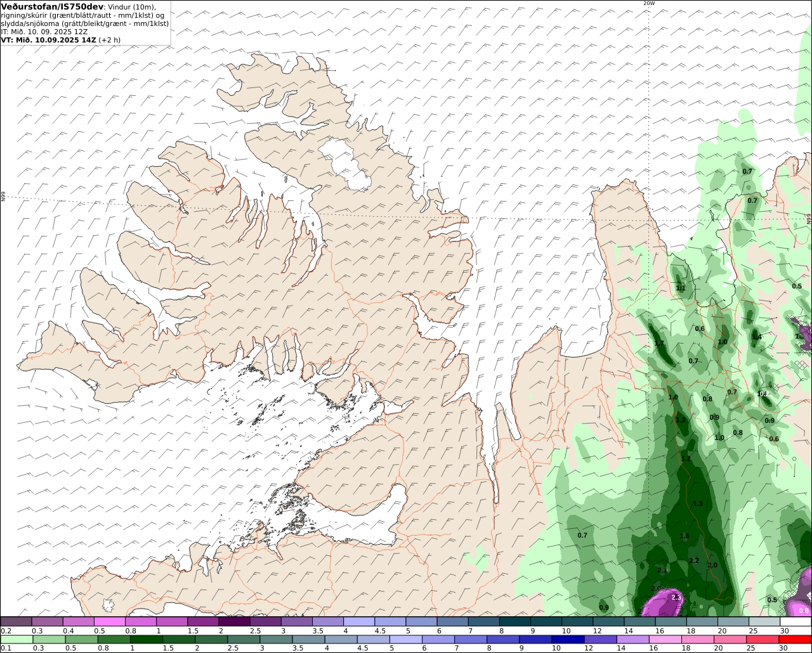
Task: Select the dark teal snow swatch for 8–9
Action: pos(515,622)
